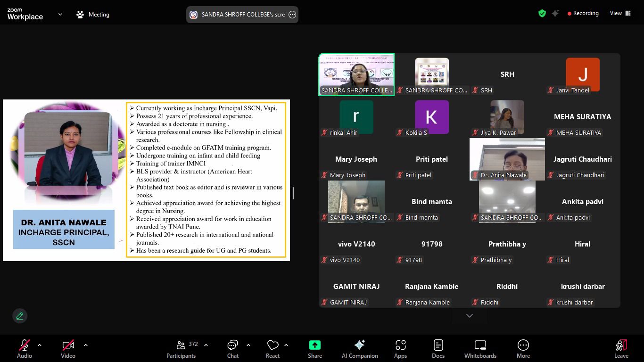The width and height of the screenshot is (644, 362).
Task: Open Whiteboards from the toolbar
Action: 480,349
